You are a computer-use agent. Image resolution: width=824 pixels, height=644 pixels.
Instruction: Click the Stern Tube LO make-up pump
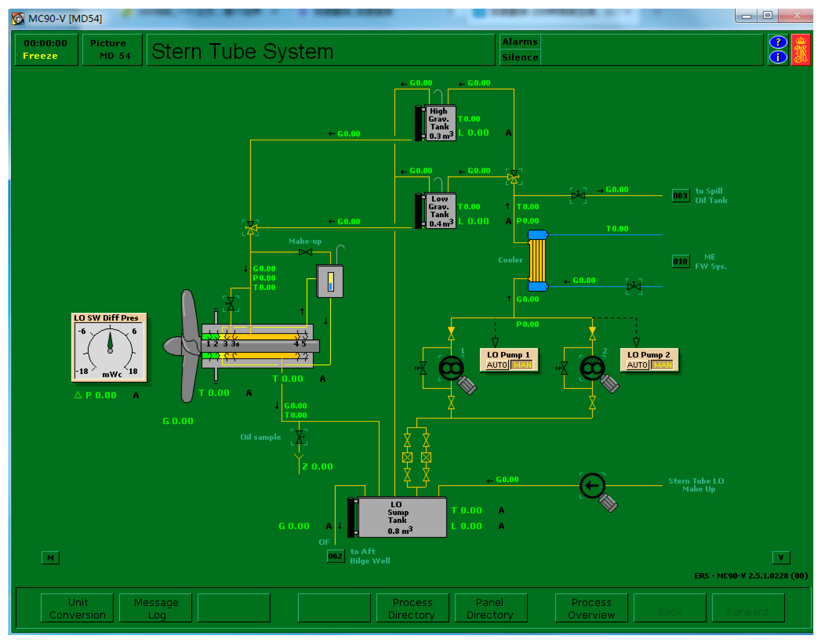pyautogui.click(x=592, y=486)
